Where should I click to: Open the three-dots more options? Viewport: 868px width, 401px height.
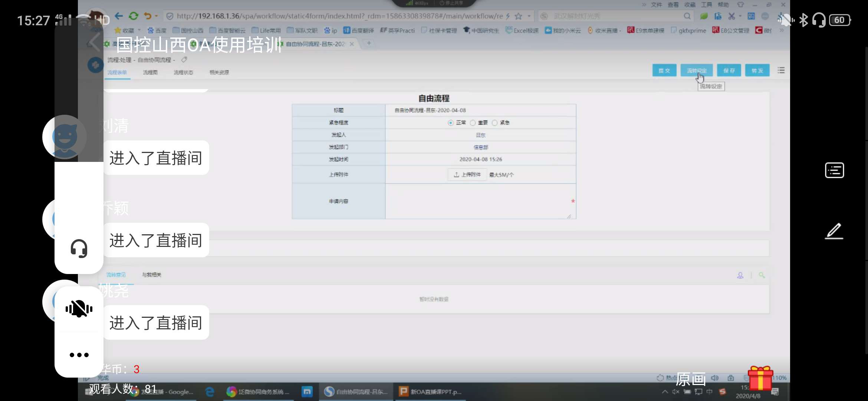point(79,355)
